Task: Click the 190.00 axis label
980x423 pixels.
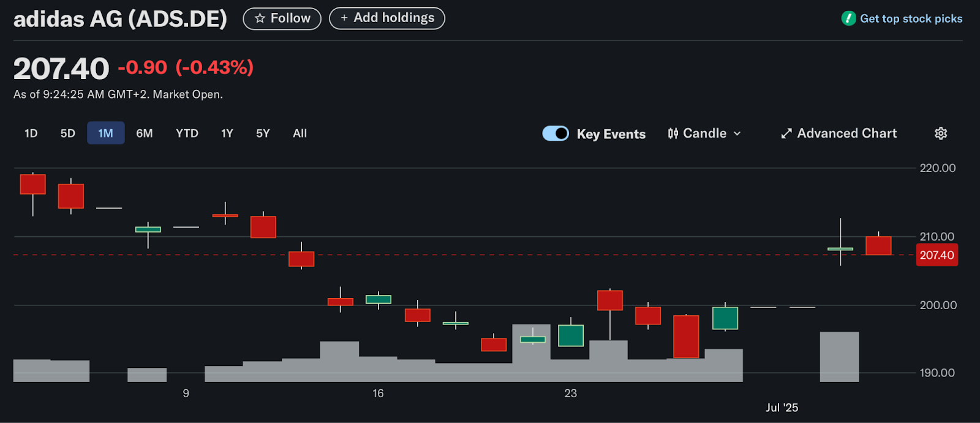Action: tap(937, 373)
